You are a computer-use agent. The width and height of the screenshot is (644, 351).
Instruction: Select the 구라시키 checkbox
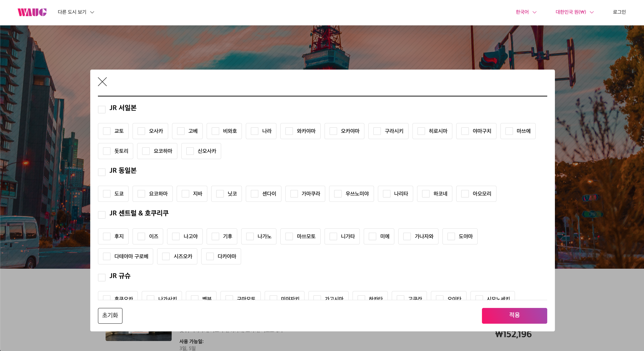coord(377,131)
